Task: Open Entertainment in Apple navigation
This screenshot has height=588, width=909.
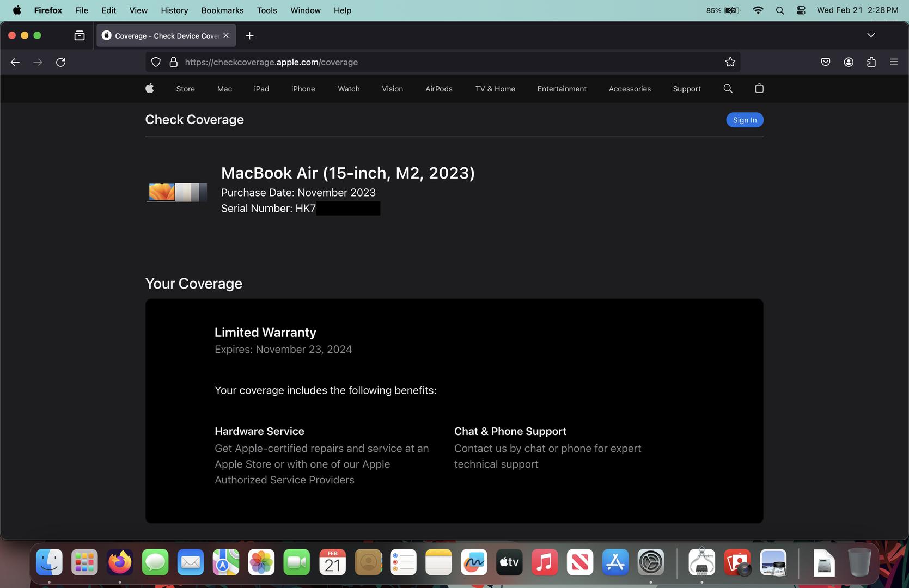Action: pyautogui.click(x=562, y=89)
